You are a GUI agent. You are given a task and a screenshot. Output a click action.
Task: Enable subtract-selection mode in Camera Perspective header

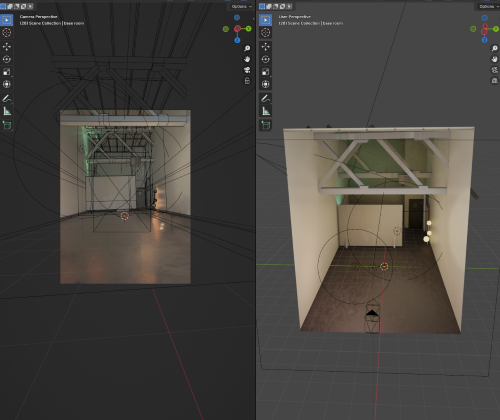[17, 6]
